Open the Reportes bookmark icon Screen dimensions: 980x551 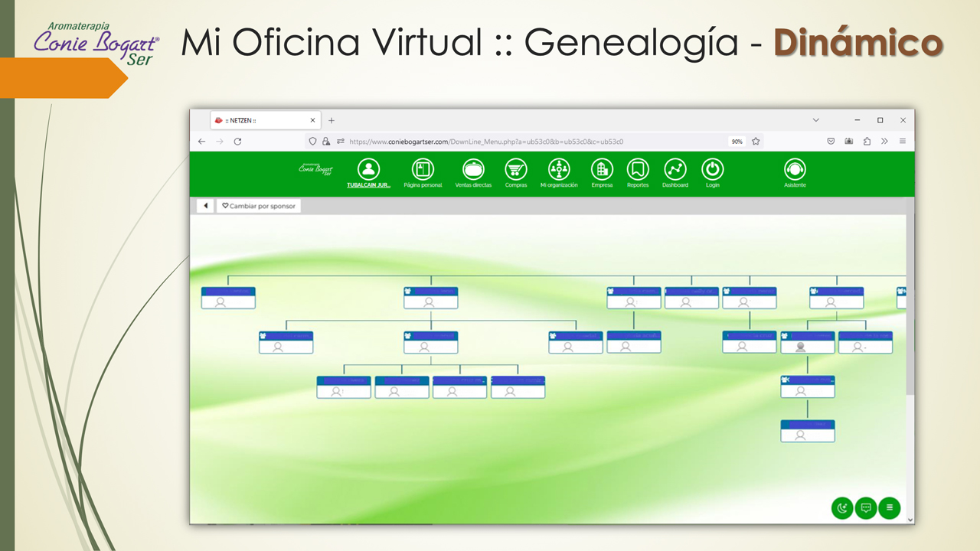[638, 169]
